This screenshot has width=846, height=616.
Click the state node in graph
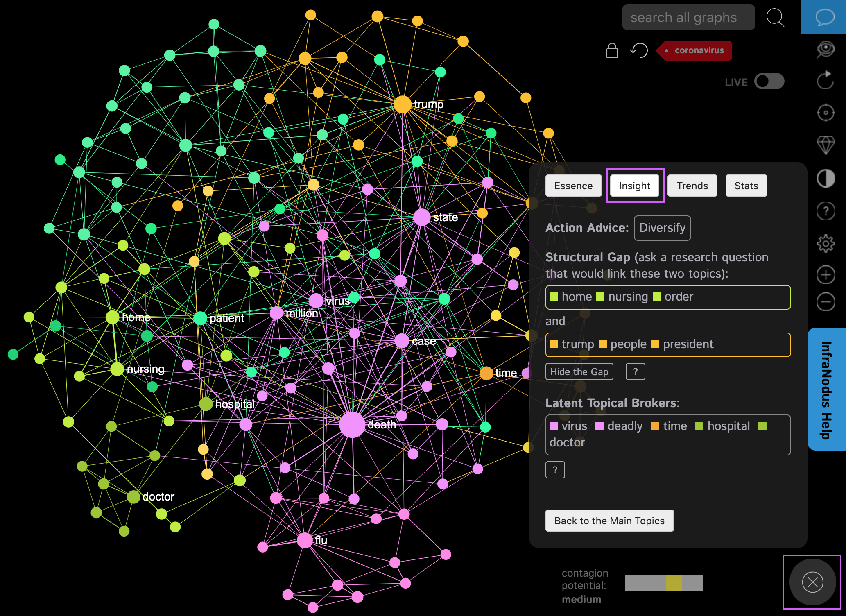(422, 217)
